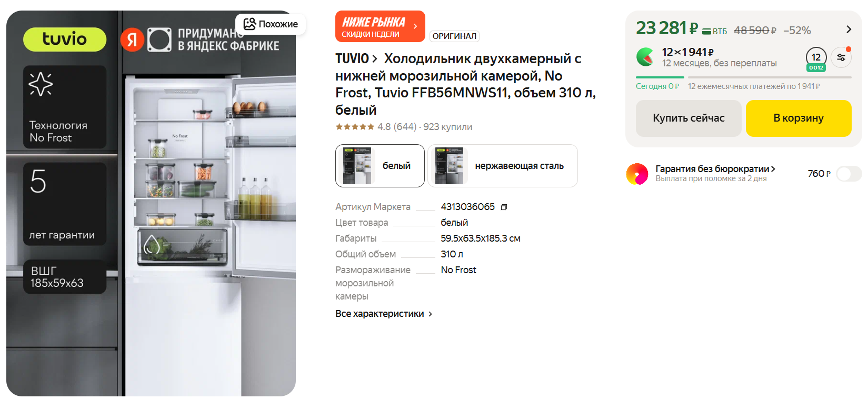Click Купить сейчас button
Image resolution: width=868 pixels, height=399 pixels.
[689, 118]
